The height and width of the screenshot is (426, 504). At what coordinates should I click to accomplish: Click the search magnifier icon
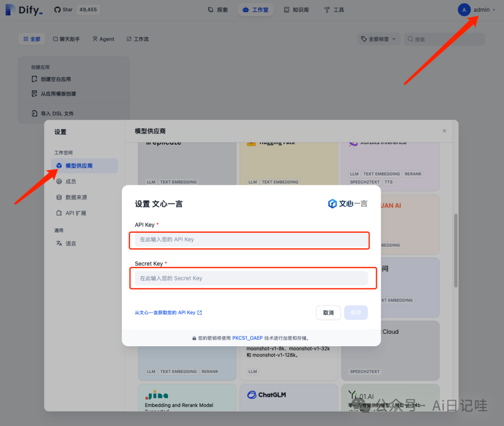(410, 39)
